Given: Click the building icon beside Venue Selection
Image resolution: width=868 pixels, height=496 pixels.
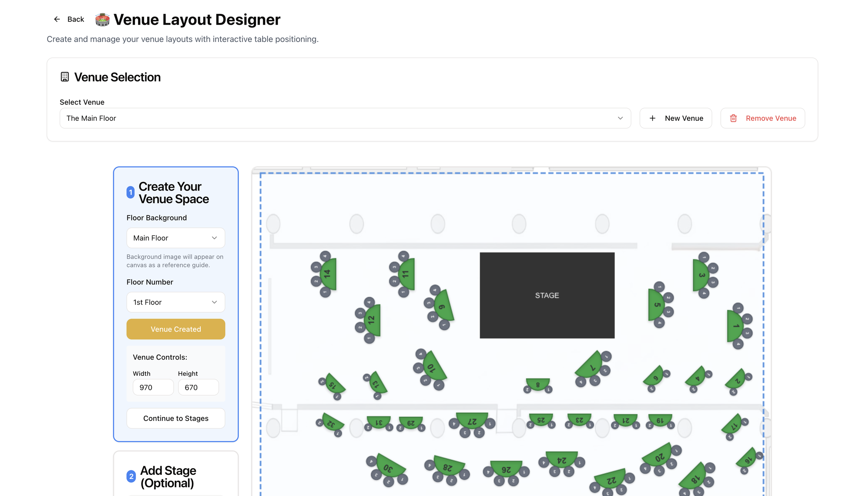Looking at the screenshot, I should pos(65,77).
